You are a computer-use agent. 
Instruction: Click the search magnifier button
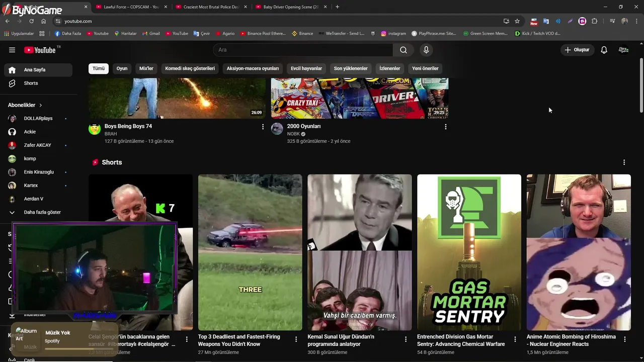pyautogui.click(x=404, y=50)
